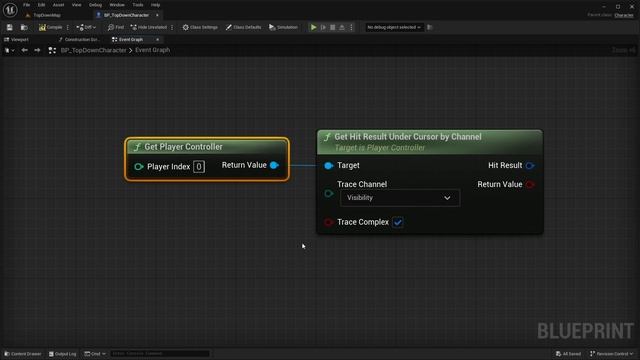Click the Eject icon in play controls
Image resolution: width=640 pixels, height=360 pixels.
(x=342, y=27)
